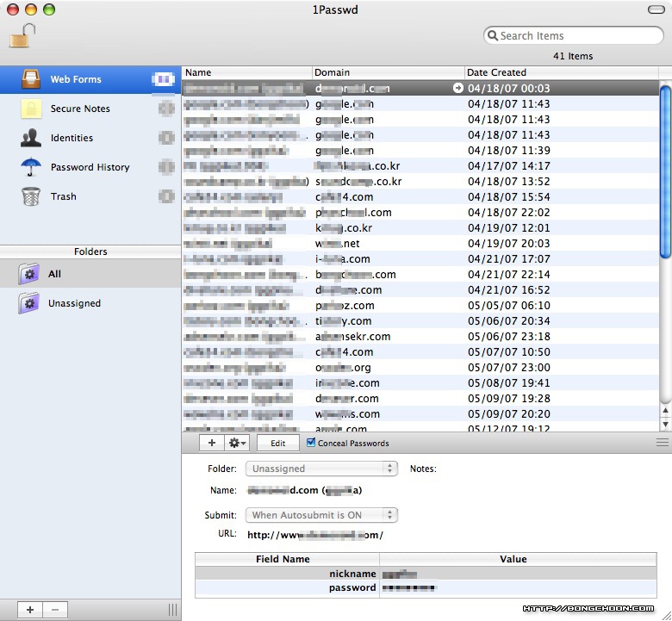Select the row dated 04/18/07 22:02
This screenshot has width=672, height=621.
coord(420,212)
